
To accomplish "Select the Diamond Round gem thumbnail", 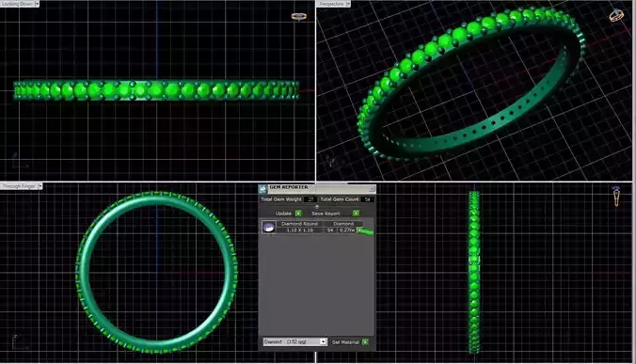I will (268, 227).
